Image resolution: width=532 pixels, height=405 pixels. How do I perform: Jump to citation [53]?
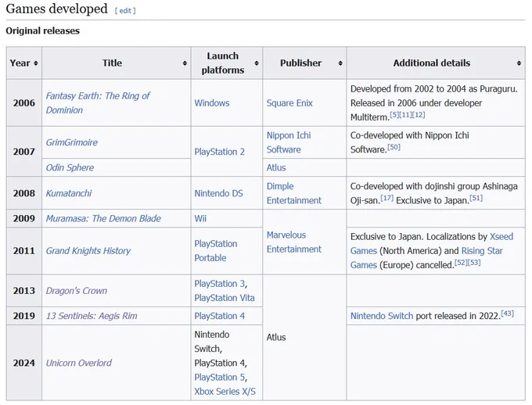[x=474, y=262]
